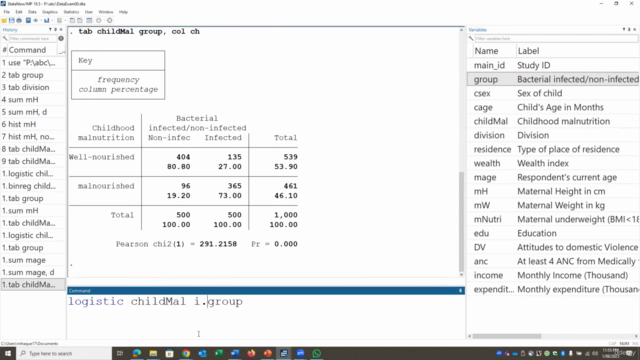
Task: Click the Break (X circle) toolbar icon
Action: coord(109,20)
